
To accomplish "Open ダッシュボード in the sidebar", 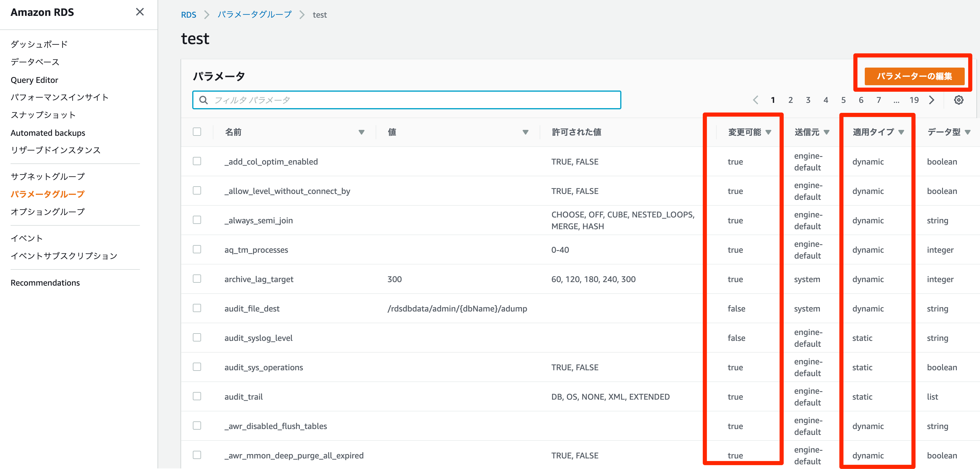I will (39, 44).
